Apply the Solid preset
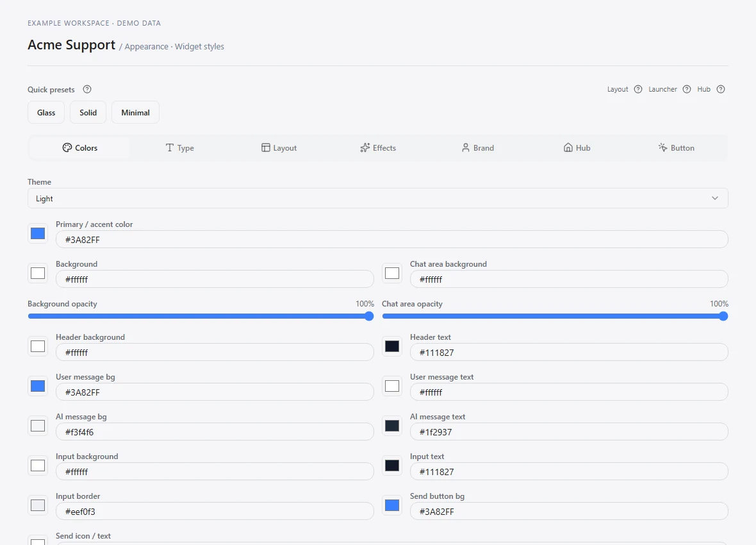 click(88, 112)
